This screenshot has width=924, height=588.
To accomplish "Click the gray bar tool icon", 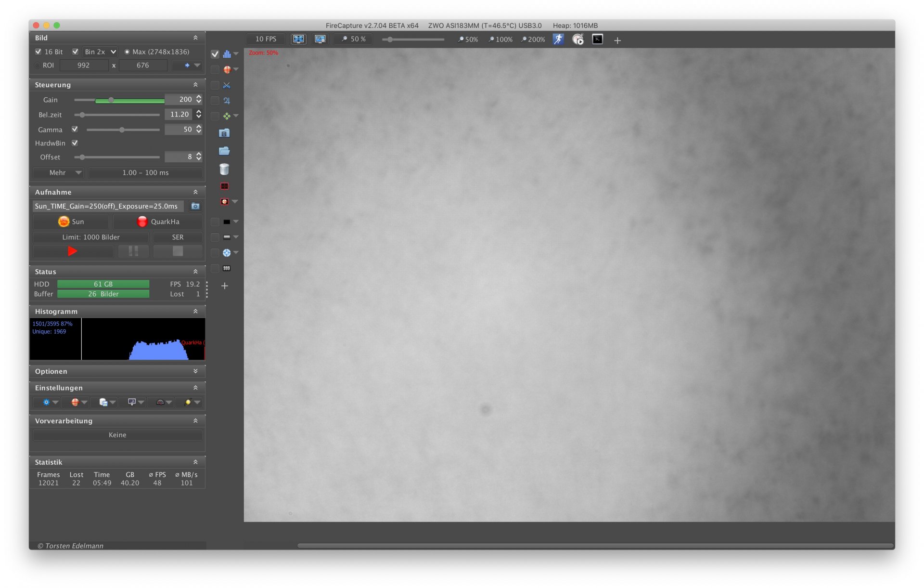I will (227, 237).
